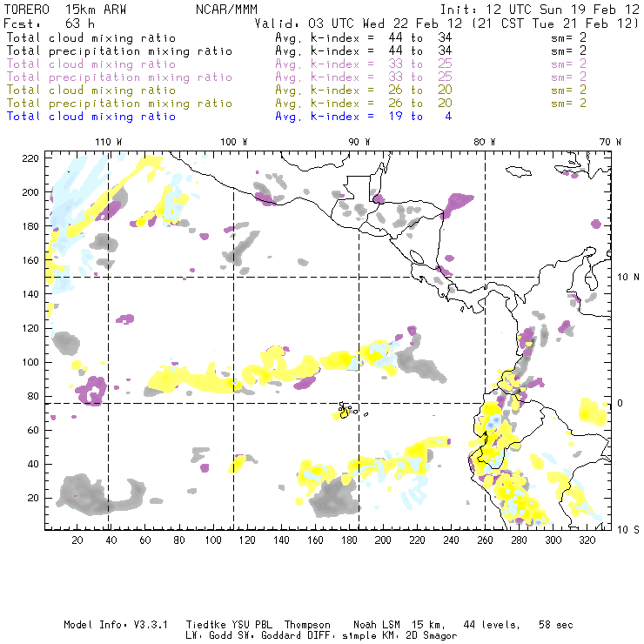Click the olive Total cloud mixing ratio legend
The image size is (644, 644).
coord(91,91)
